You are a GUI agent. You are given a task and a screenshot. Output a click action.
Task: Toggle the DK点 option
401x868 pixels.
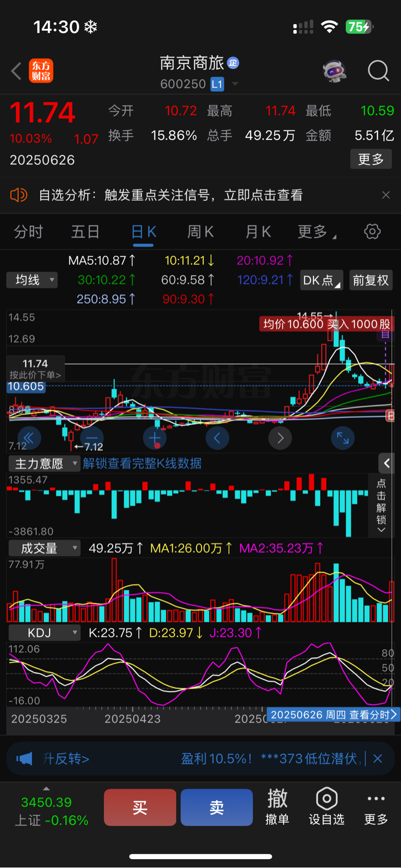[322, 280]
